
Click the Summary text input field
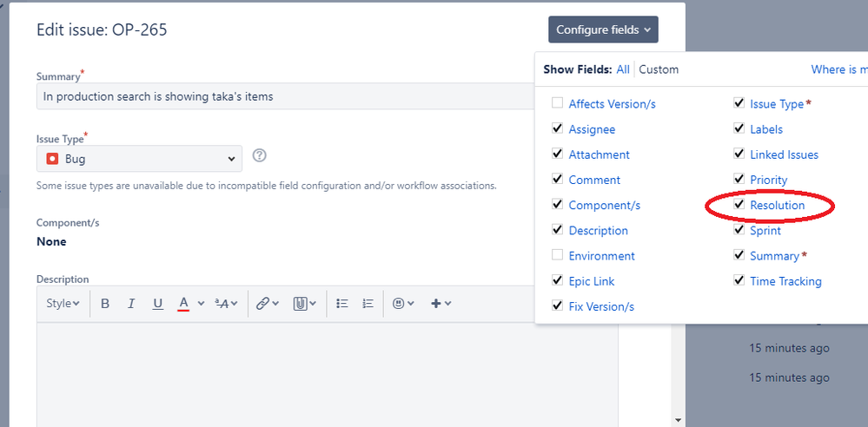point(285,96)
